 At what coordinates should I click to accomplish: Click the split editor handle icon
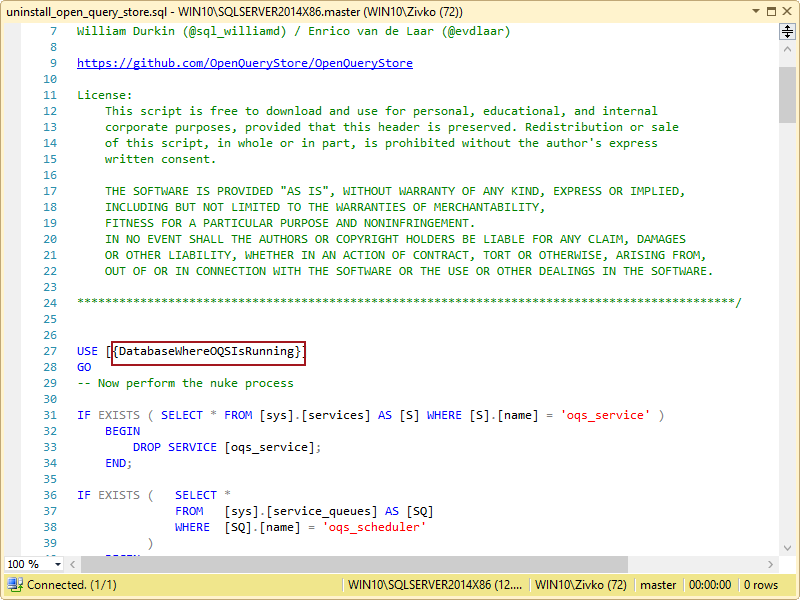787,32
